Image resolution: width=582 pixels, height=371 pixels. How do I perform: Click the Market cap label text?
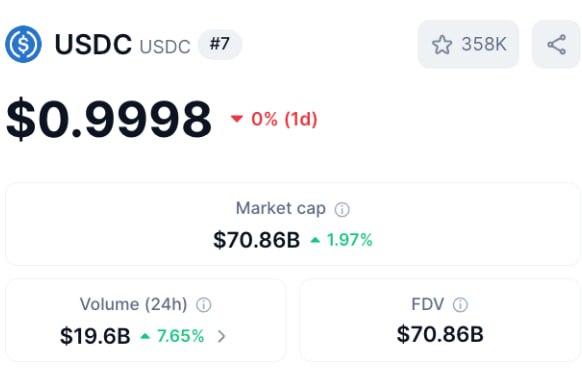pyautogui.click(x=281, y=209)
